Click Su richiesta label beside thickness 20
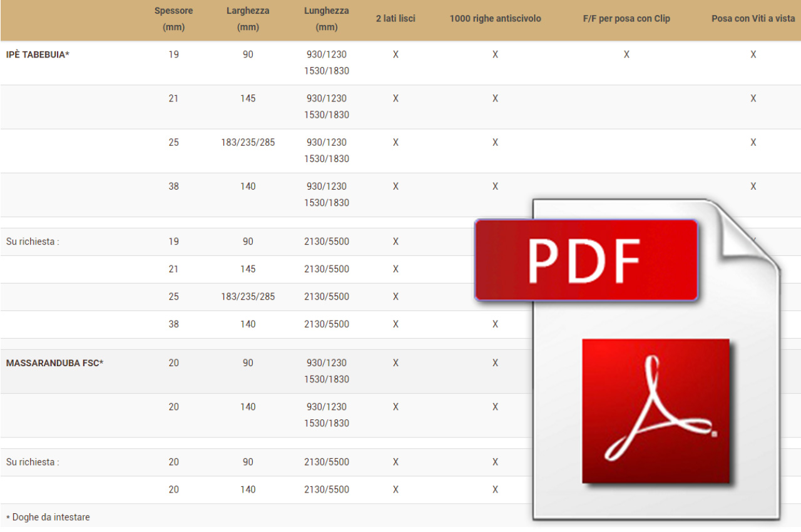 pyautogui.click(x=33, y=462)
